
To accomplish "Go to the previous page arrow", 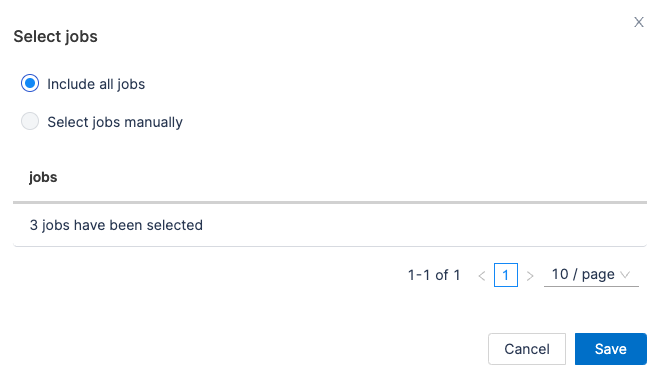I will tap(482, 276).
